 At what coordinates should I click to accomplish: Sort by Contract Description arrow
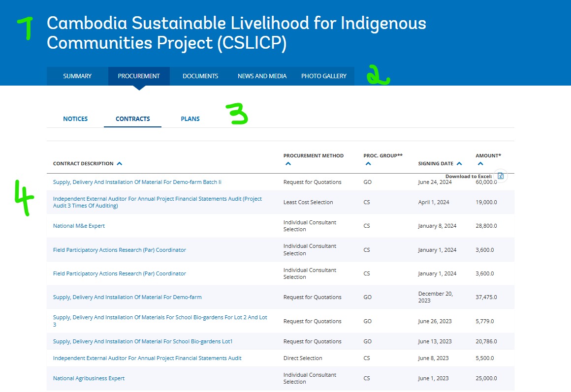click(x=120, y=164)
